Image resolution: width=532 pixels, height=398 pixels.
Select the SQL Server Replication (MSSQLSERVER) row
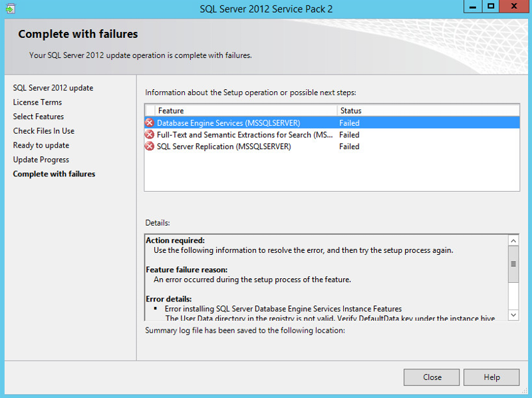click(332, 146)
